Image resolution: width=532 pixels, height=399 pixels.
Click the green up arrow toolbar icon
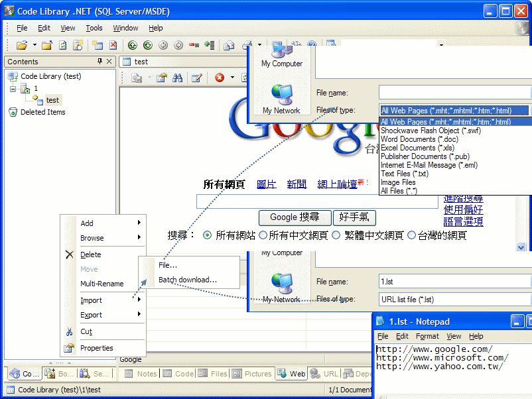tap(132, 45)
